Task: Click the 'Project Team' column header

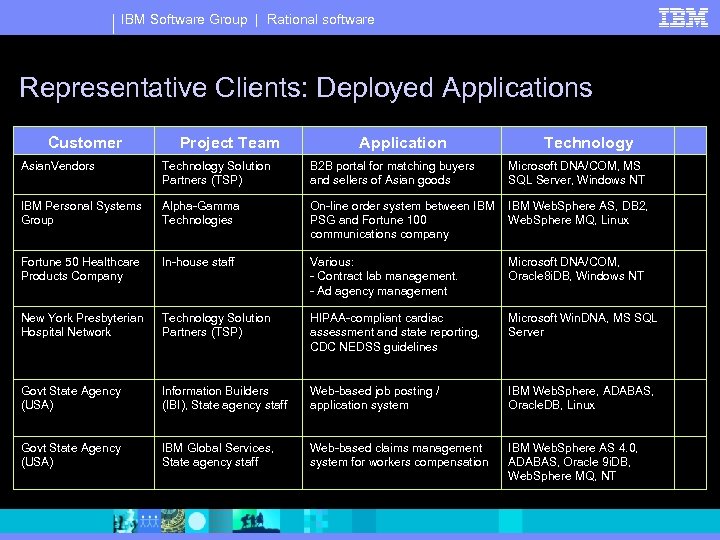Action: pos(229,141)
